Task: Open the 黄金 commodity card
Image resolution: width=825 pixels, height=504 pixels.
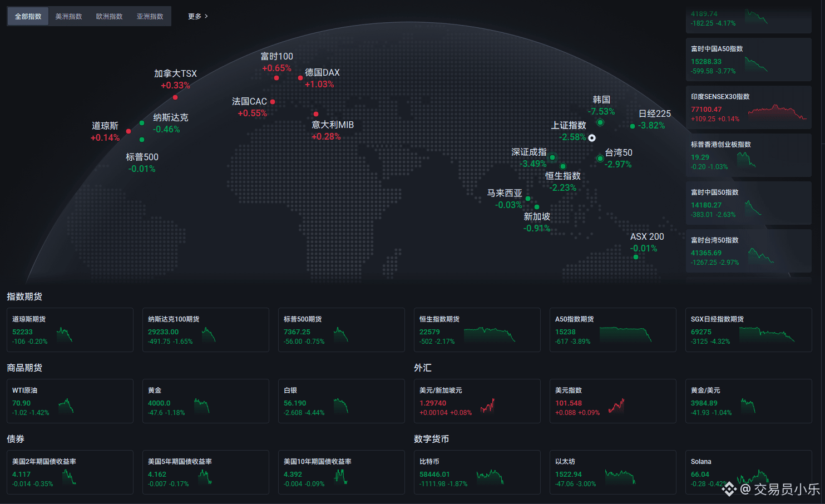Action: coord(206,401)
